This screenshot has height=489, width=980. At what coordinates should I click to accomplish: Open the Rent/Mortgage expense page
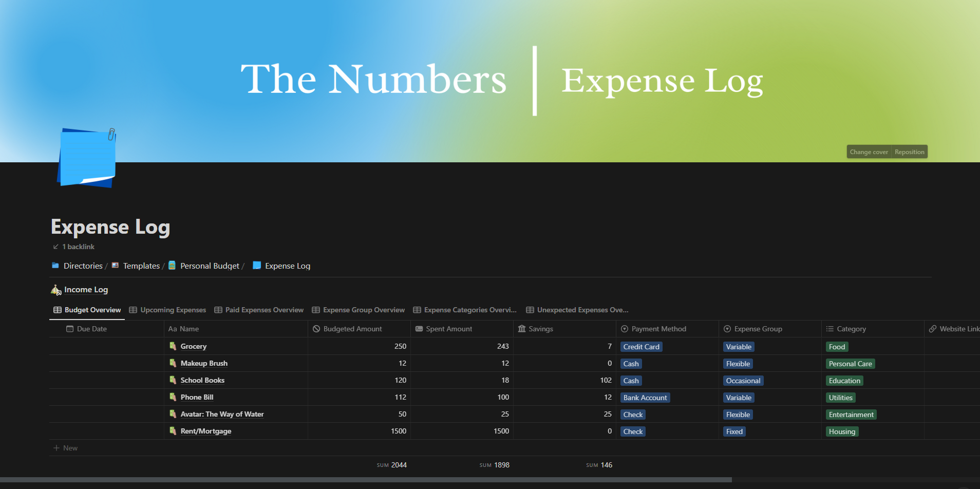click(205, 431)
